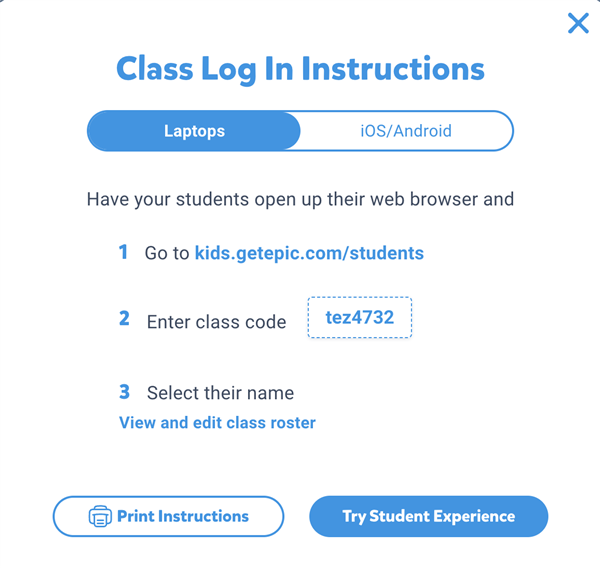
Task: Click the blue step number 1
Action: tap(123, 252)
